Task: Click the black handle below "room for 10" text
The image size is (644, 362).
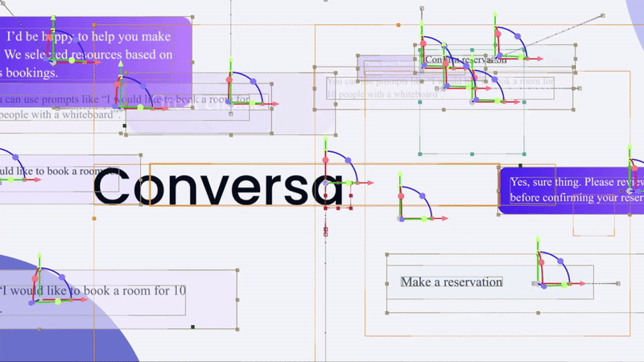Action: coord(193,327)
